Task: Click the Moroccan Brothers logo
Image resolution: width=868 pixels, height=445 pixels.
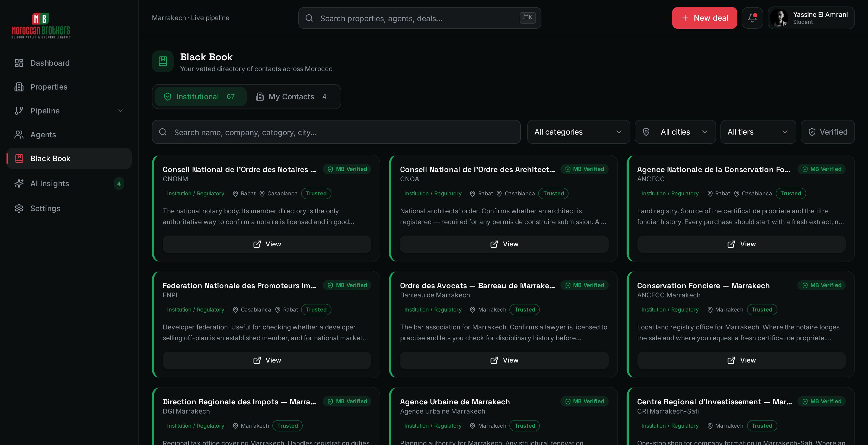Action: (x=41, y=26)
